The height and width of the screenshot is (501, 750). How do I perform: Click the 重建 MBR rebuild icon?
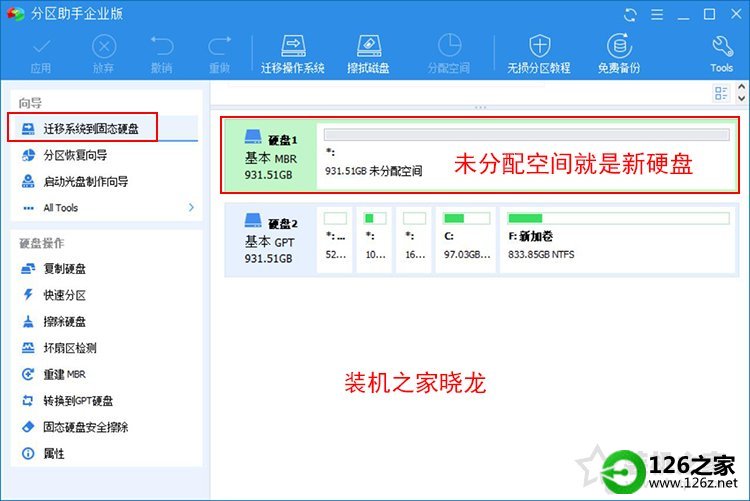coord(28,374)
